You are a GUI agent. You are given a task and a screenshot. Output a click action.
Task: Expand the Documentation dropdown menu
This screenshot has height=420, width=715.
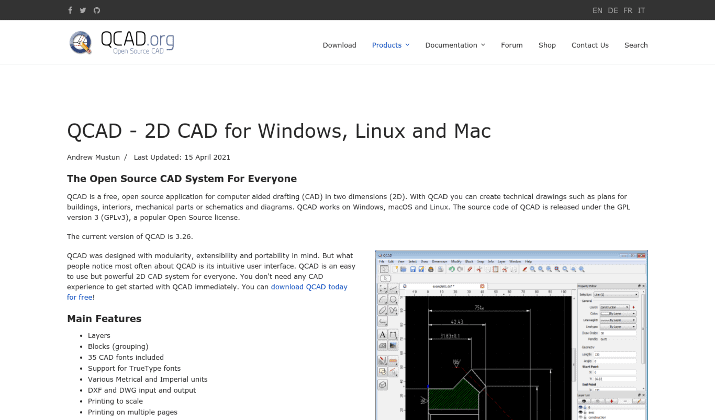point(454,45)
